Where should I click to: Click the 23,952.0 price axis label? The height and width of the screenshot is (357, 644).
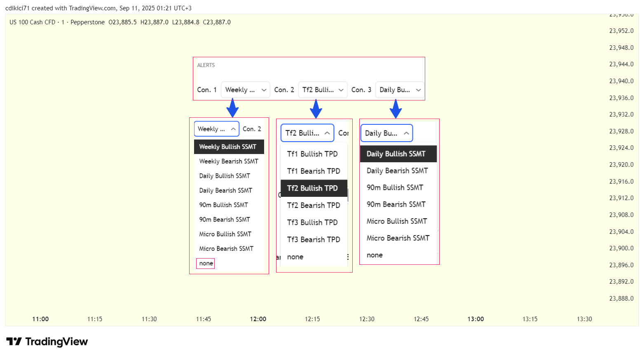coord(621,31)
